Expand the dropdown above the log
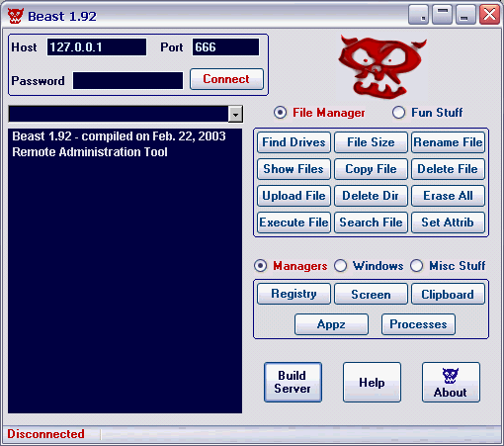The image size is (504, 446). pos(235,114)
